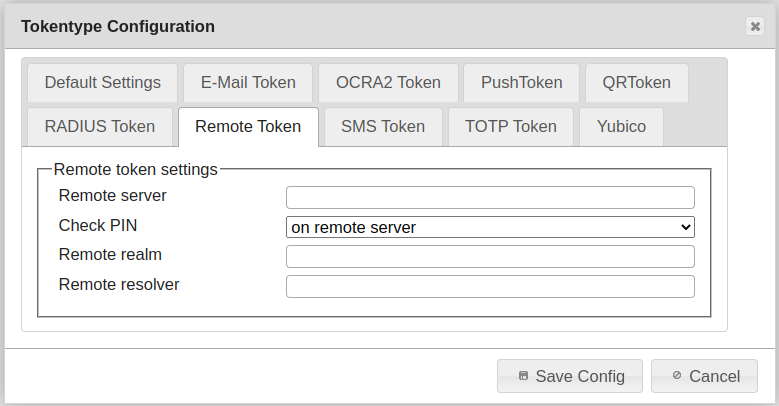
Task: Show the QRToken tab
Action: [x=636, y=82]
